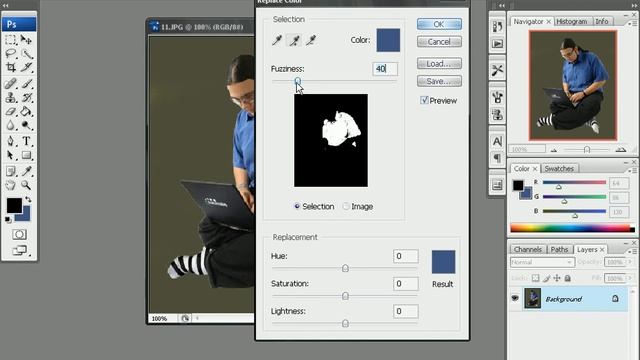Screen dimensions: 640x360
Task: Select the Type tool
Action: point(27,141)
